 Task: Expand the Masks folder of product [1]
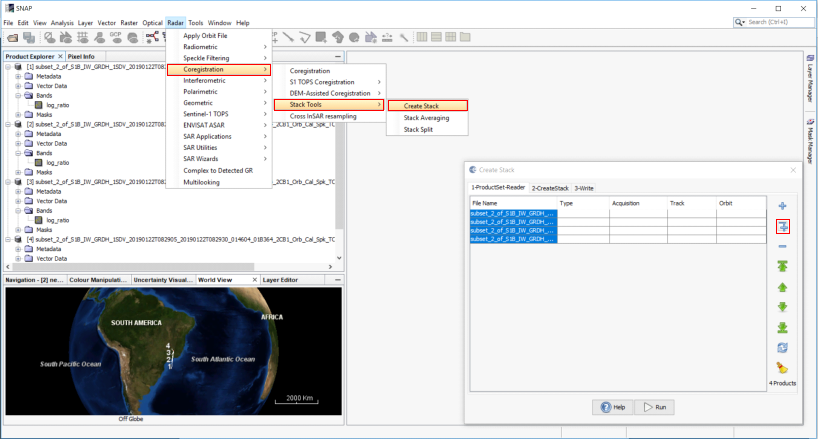pyautogui.click(x=18, y=114)
